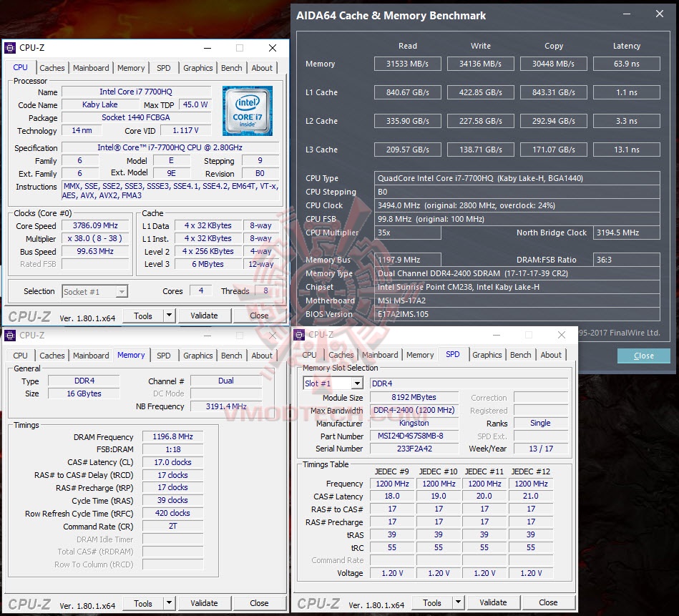
Task: Click Validate button in Memory CPU-Z window
Action: (204, 603)
